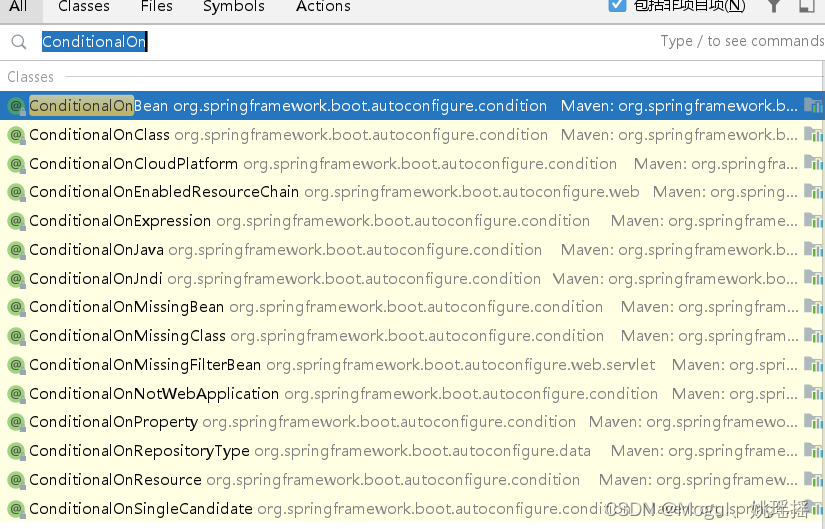Click annotation icon beside ConditionalOnProperty
Image resolution: width=825 pixels, height=529 pixels.
tap(16, 423)
